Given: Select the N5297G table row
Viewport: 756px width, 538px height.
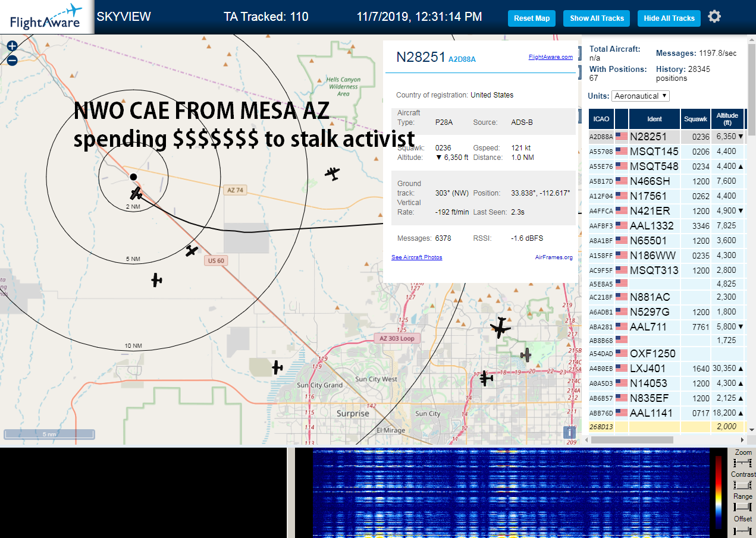Looking at the screenshot, I should 666,312.
